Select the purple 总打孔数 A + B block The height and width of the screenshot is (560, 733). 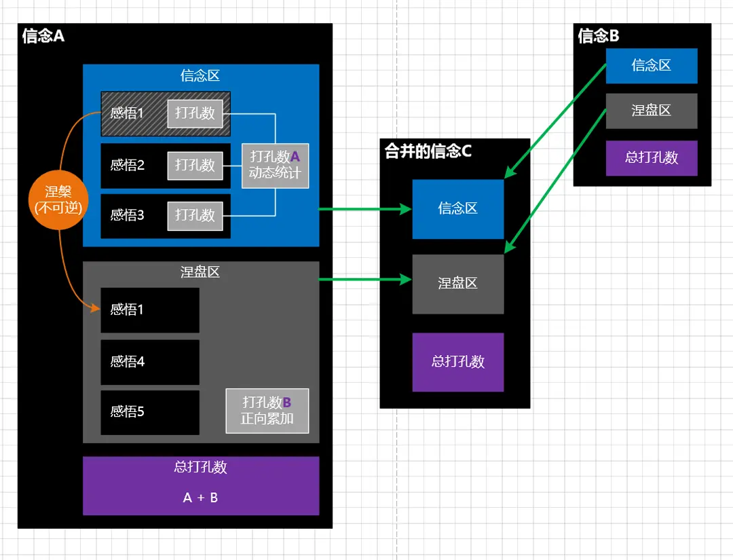tap(200, 485)
